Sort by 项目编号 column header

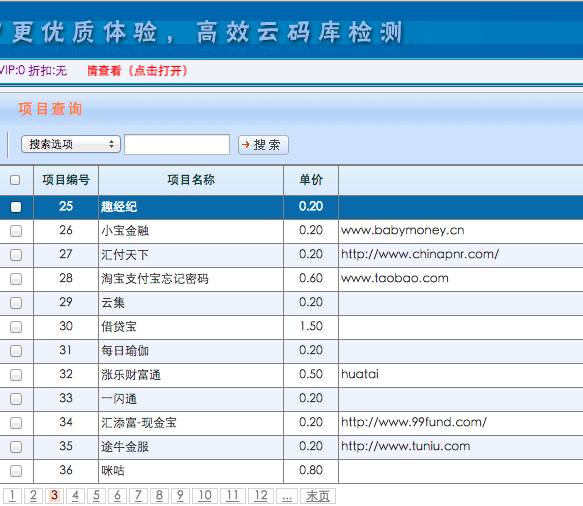(66, 180)
